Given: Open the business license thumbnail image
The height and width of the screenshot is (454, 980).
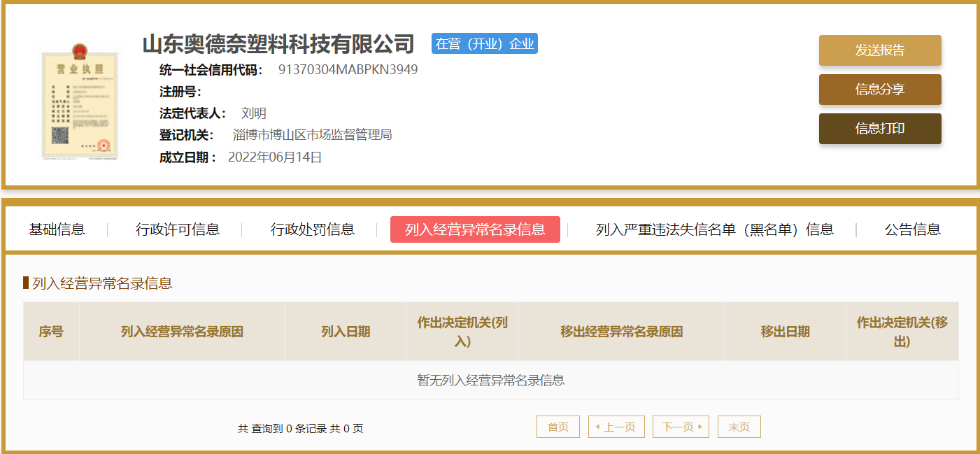Looking at the screenshot, I should (80, 101).
